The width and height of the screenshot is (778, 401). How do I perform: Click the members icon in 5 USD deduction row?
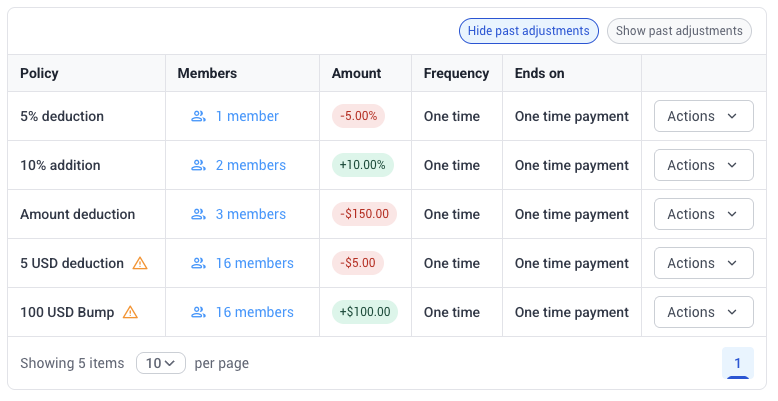click(198, 263)
